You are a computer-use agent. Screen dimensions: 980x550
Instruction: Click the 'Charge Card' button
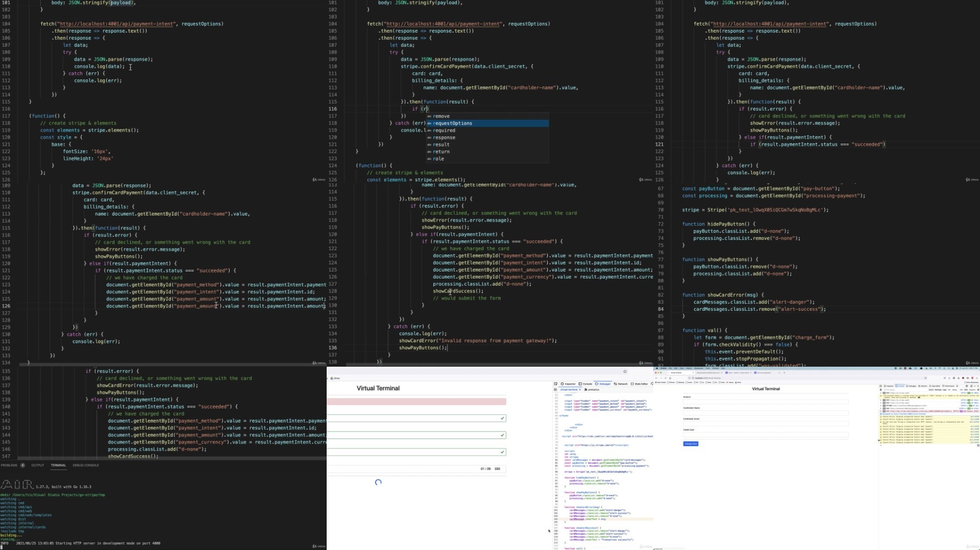coord(691,443)
